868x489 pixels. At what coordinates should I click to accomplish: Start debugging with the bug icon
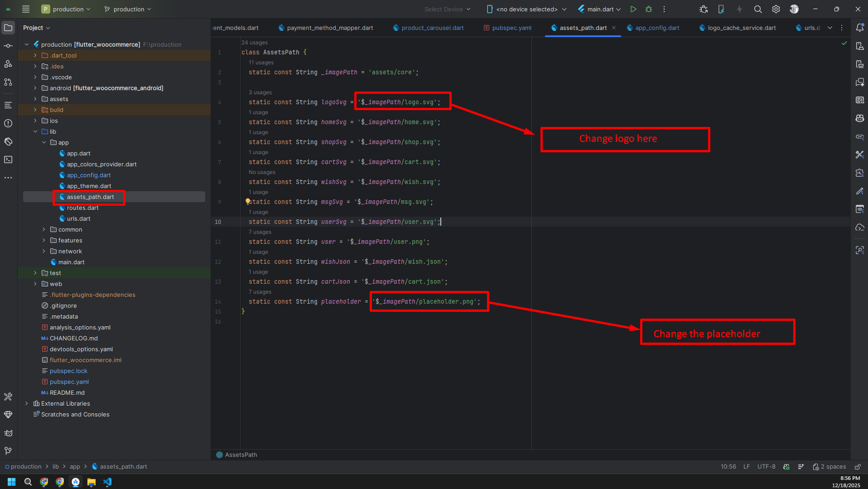[x=649, y=9]
